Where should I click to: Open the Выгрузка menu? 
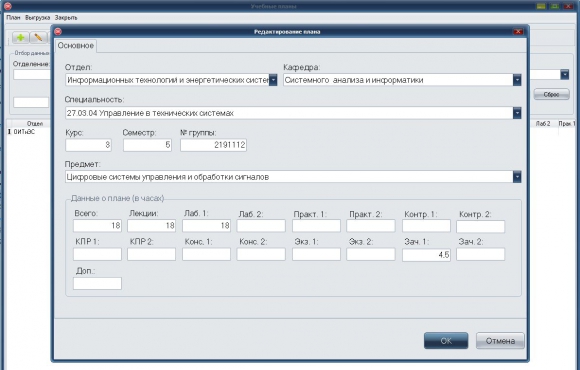(37, 17)
